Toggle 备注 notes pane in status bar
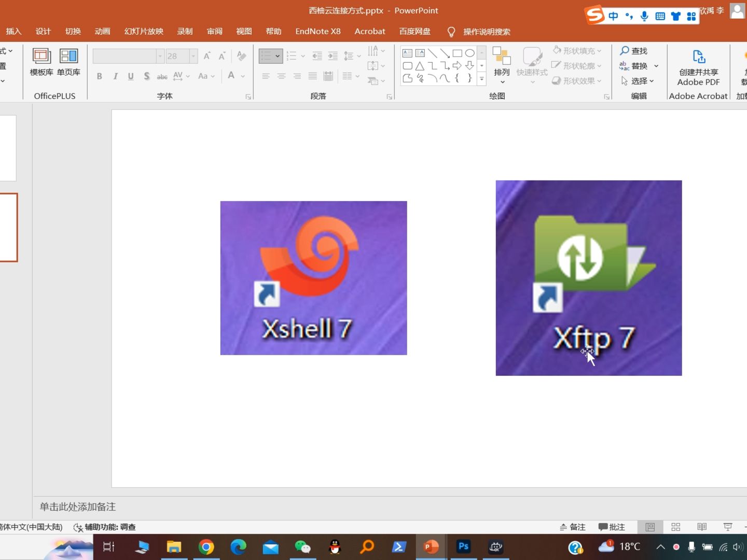 point(573,527)
